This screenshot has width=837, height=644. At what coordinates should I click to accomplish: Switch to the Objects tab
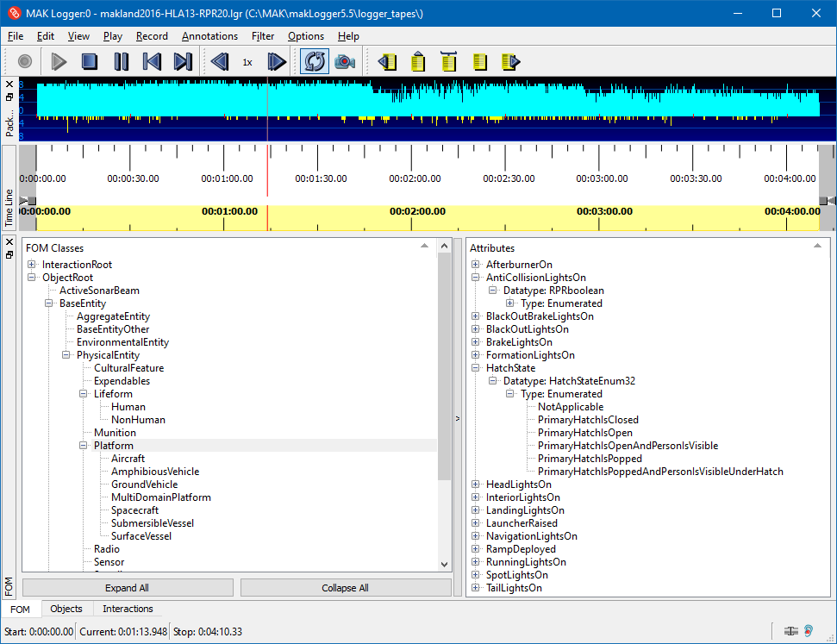(66, 609)
